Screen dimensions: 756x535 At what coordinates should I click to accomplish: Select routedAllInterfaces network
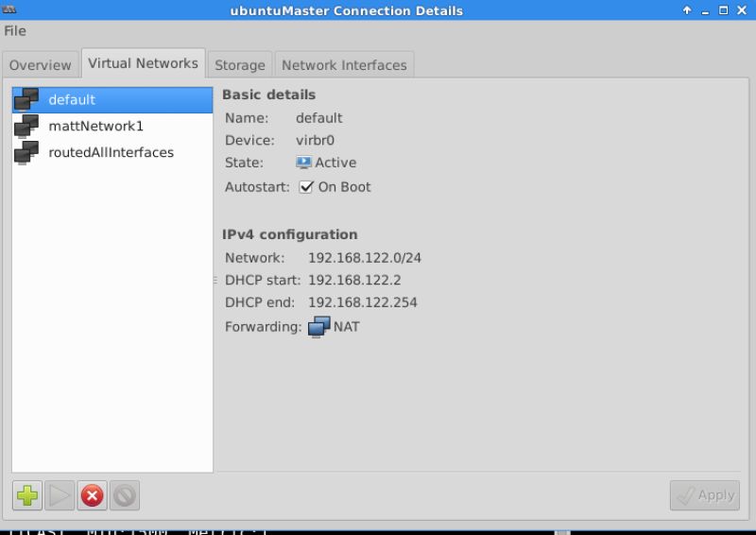(112, 152)
